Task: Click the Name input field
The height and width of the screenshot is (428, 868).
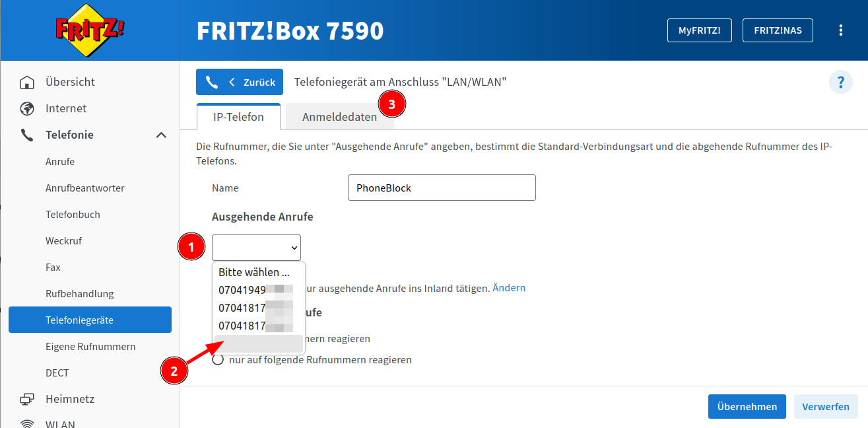Action: pyautogui.click(x=441, y=188)
